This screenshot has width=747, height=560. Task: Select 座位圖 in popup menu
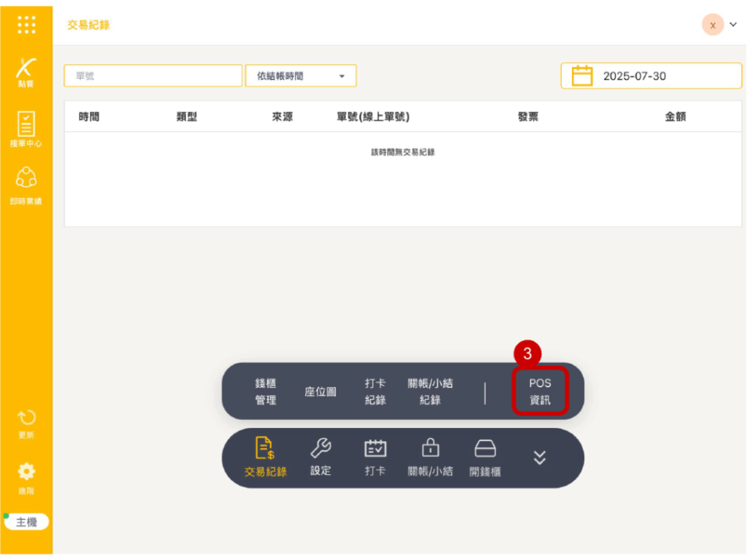[320, 392]
